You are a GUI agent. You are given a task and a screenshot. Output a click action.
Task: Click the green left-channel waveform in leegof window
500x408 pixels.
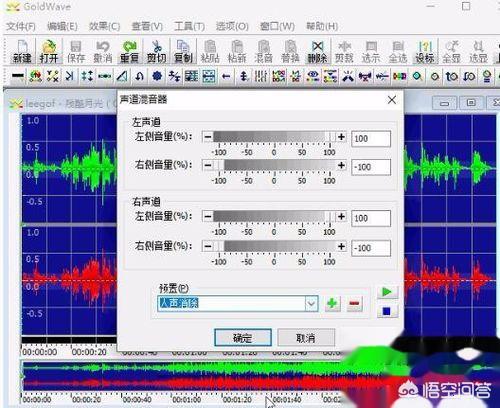pos(69,167)
